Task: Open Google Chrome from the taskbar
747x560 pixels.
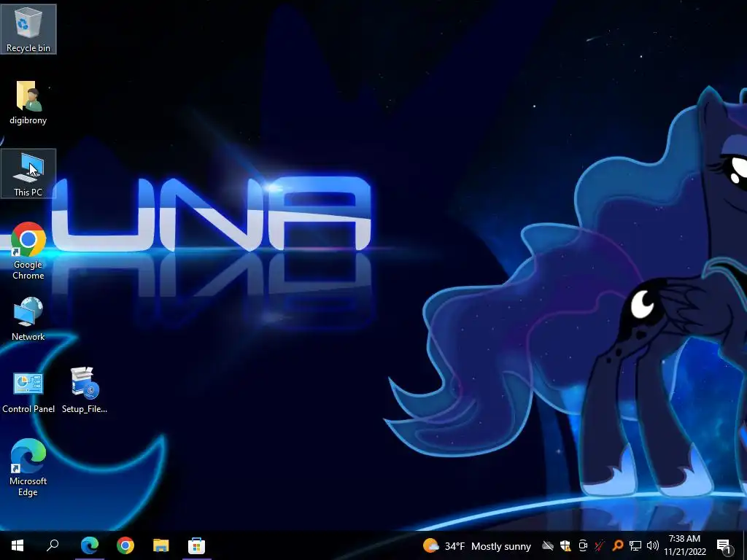Action: 125,545
